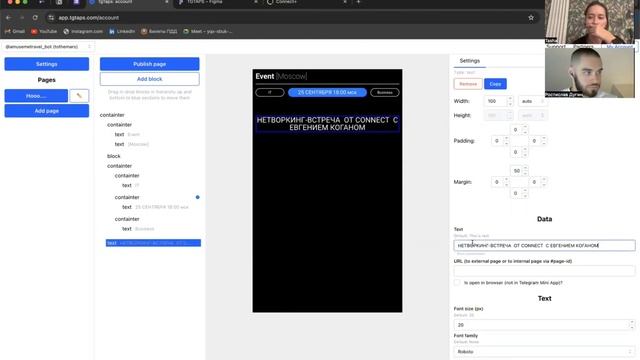Select the page button above Add page

(36, 96)
